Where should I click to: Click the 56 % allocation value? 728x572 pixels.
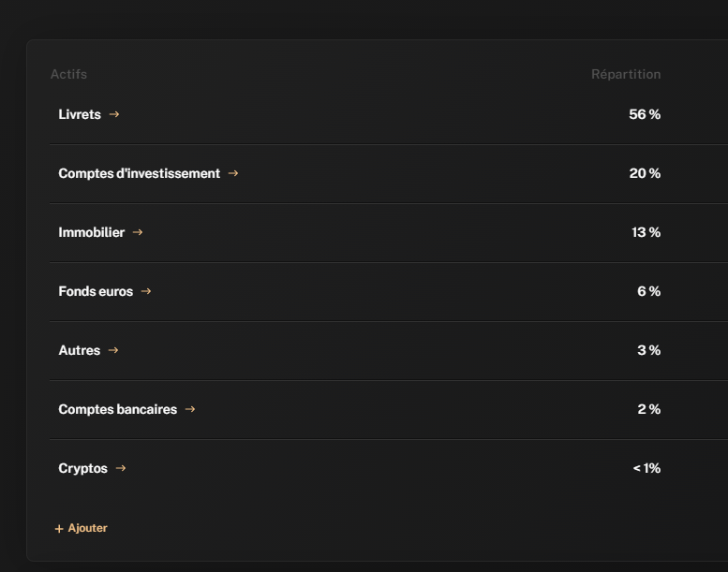click(645, 114)
